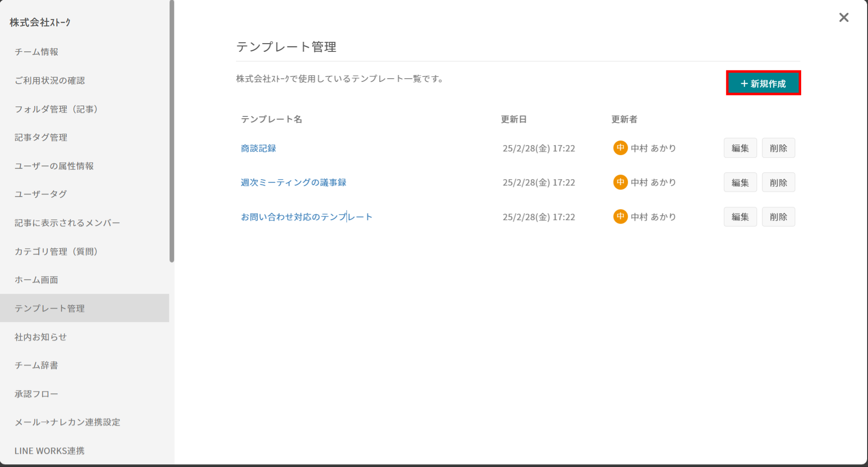
Task: Select 記事タグ管理 from sidebar
Action: pyautogui.click(x=41, y=137)
